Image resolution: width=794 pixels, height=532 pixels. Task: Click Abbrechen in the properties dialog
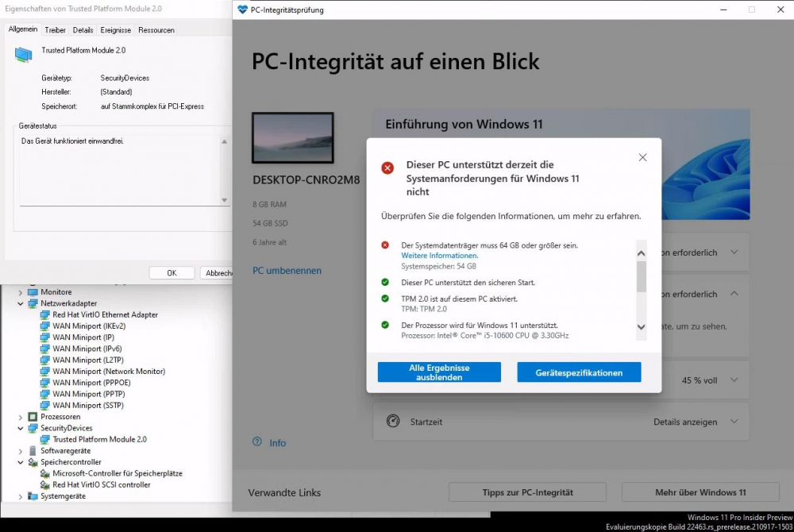click(x=216, y=273)
